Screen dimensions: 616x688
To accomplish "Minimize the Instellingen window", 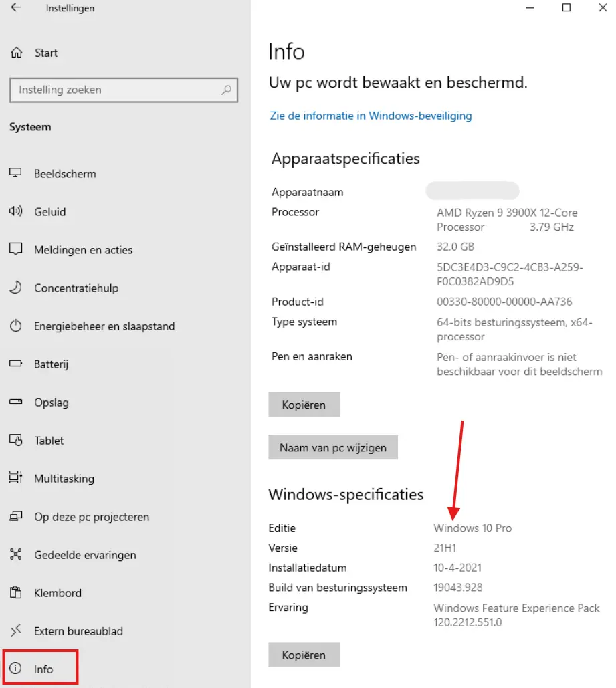I will click(530, 7).
